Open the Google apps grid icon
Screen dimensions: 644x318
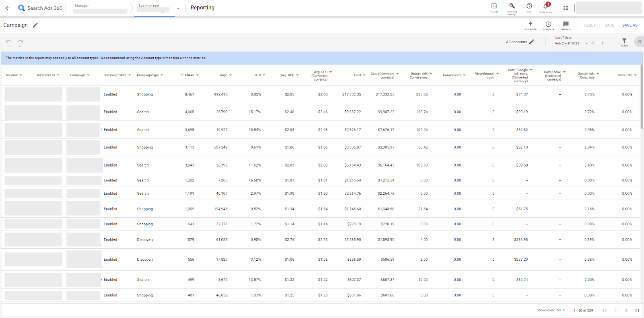click(566, 8)
